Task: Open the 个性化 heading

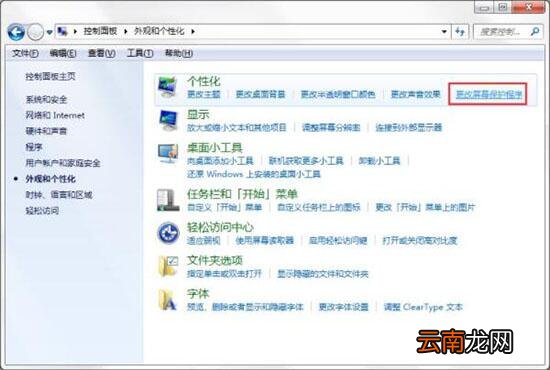Action: 203,81
